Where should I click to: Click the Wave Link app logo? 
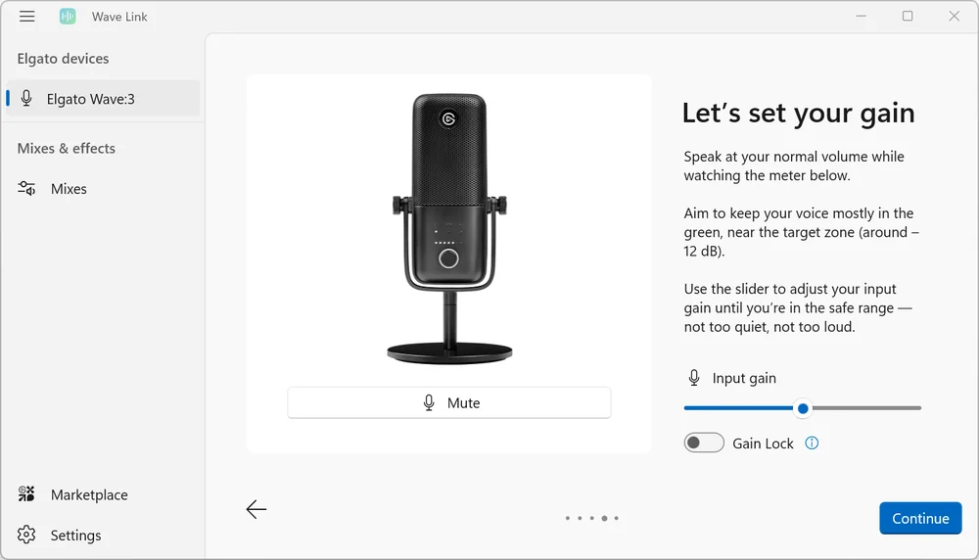click(x=68, y=17)
